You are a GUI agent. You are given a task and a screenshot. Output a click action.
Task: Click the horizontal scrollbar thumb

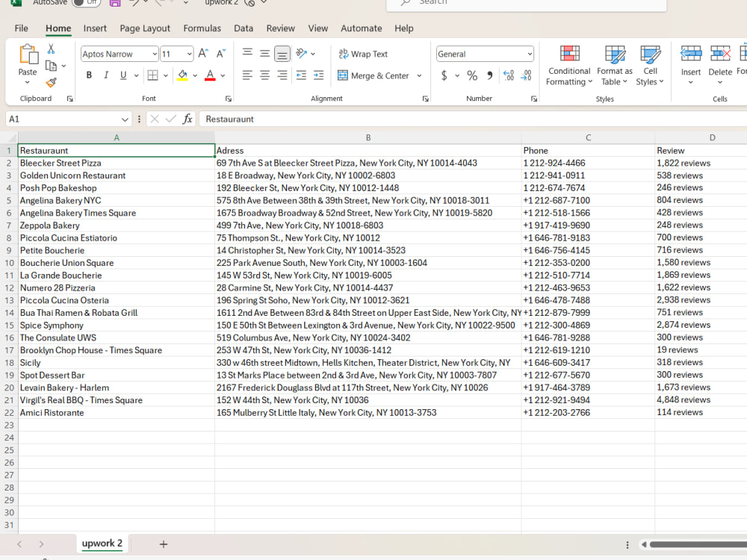(x=698, y=544)
